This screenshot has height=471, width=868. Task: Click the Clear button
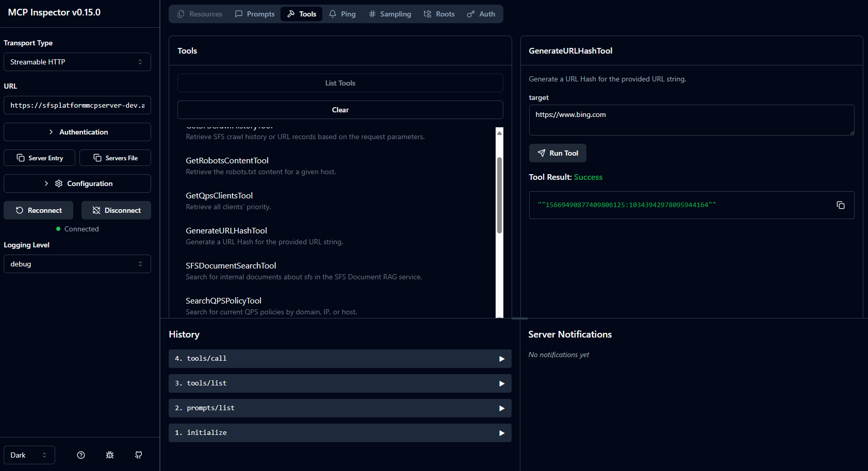(340, 110)
